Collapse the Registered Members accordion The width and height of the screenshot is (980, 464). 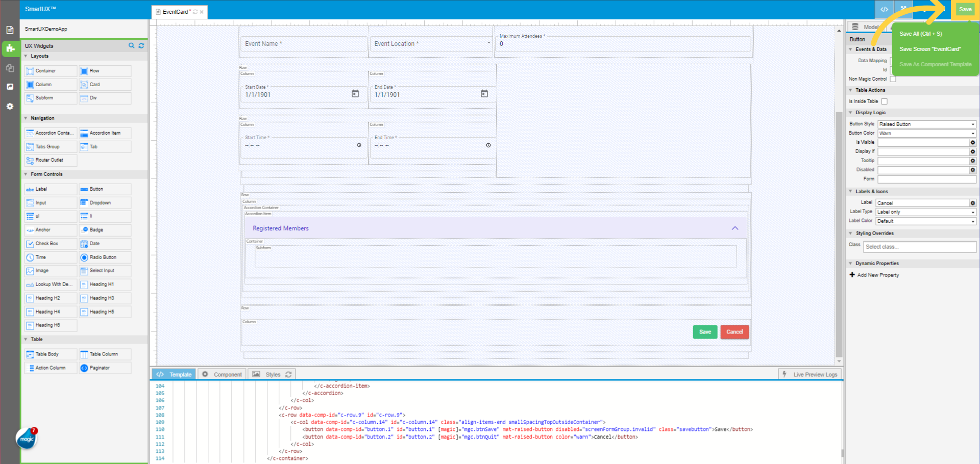(735, 228)
